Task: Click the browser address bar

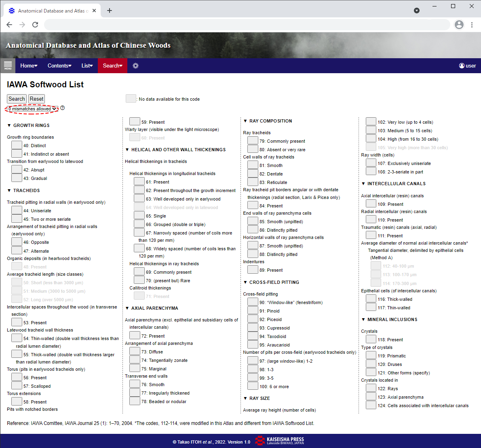Action: tap(247, 25)
